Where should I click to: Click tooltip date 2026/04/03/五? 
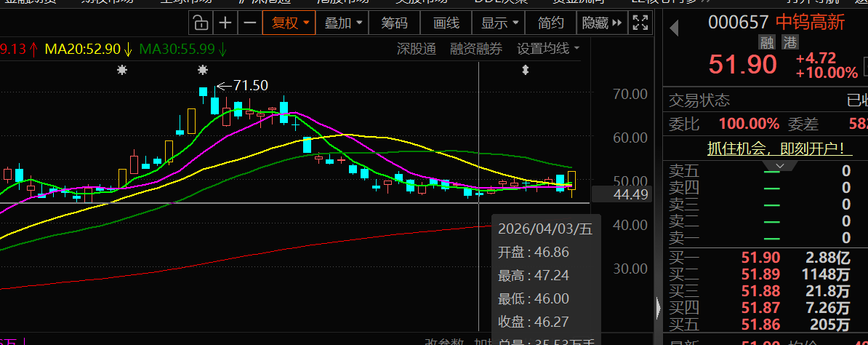545,229
